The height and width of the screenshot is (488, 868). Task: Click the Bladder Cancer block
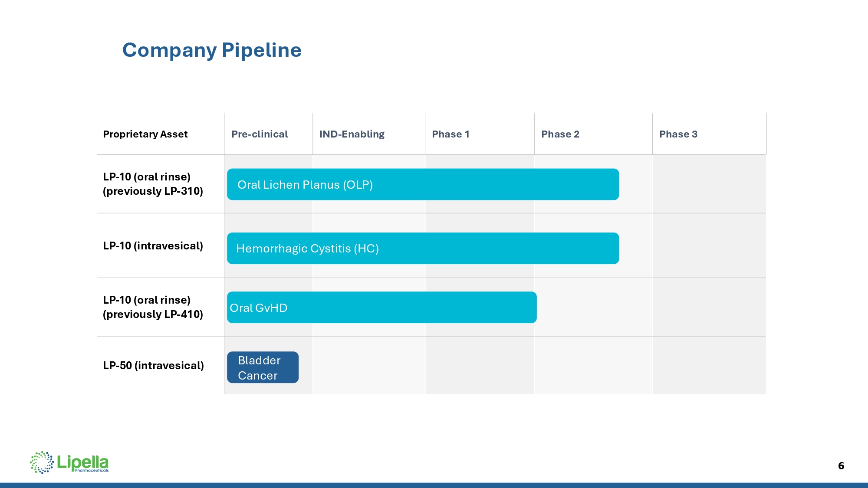tap(263, 367)
